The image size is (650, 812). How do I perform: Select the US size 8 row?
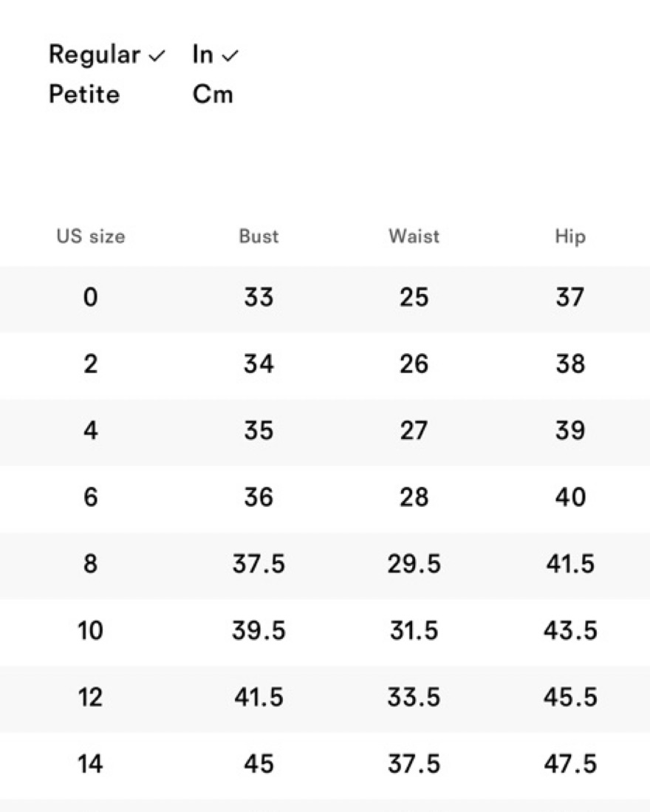pyautogui.click(x=325, y=565)
